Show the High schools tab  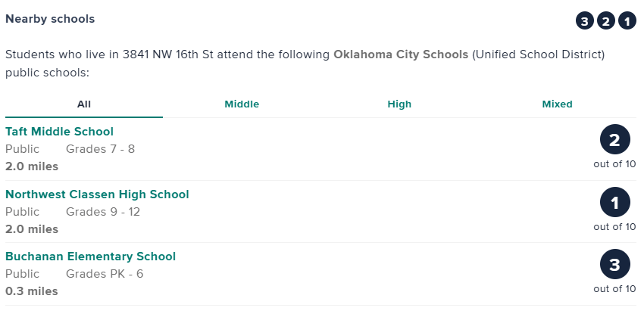399,104
